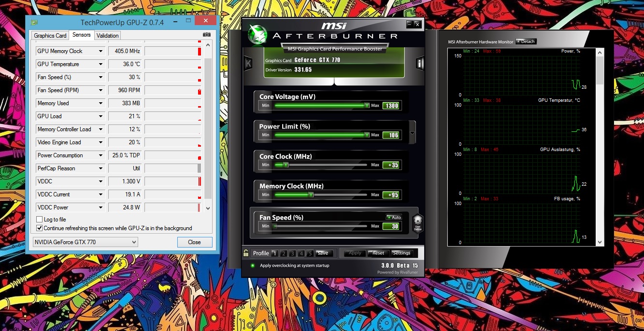Click the Hardware Monitor scroll down arrow
644x331 pixels.
point(600,242)
